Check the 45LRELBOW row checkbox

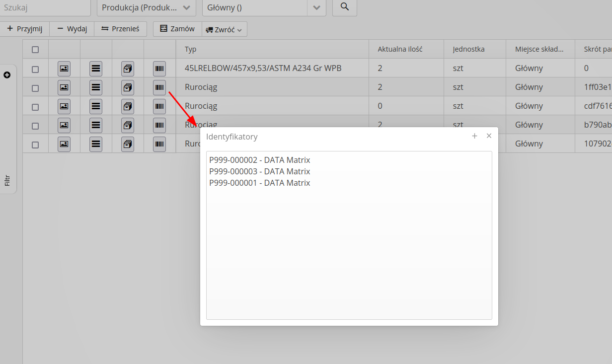(x=35, y=69)
